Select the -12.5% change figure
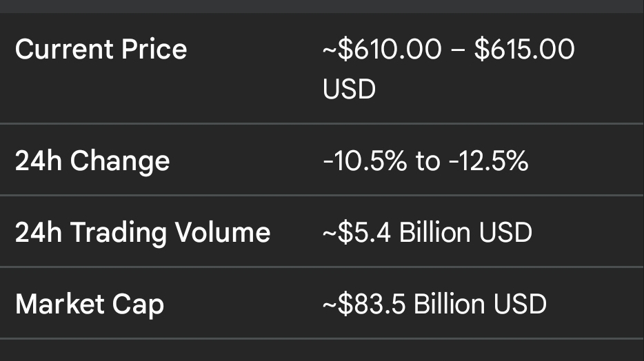This screenshot has height=361, width=644. point(486,161)
